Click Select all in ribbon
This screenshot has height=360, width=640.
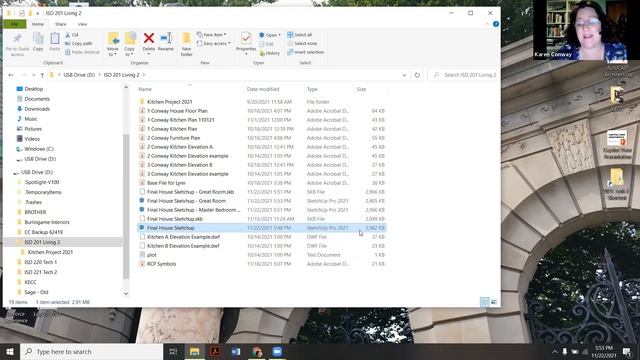pos(300,35)
